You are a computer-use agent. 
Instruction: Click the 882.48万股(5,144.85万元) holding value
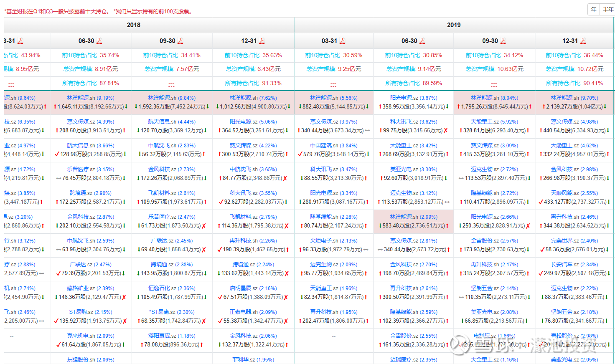coord(333,107)
